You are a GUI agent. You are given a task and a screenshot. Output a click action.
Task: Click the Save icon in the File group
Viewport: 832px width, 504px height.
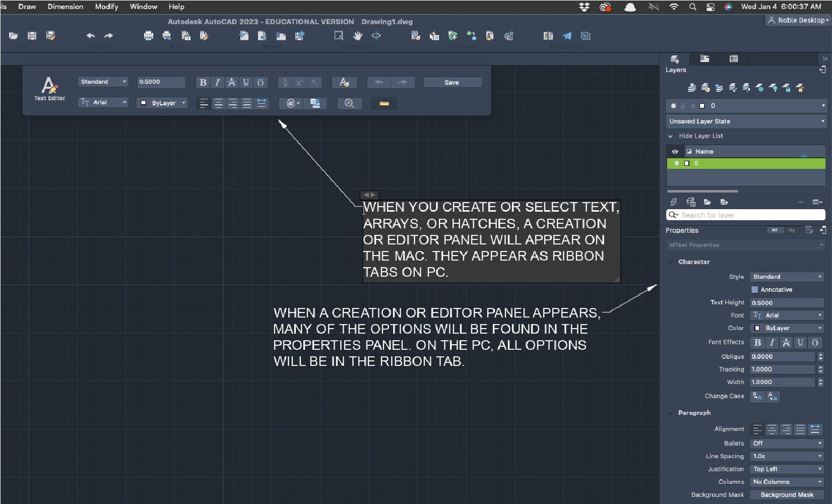[32, 36]
